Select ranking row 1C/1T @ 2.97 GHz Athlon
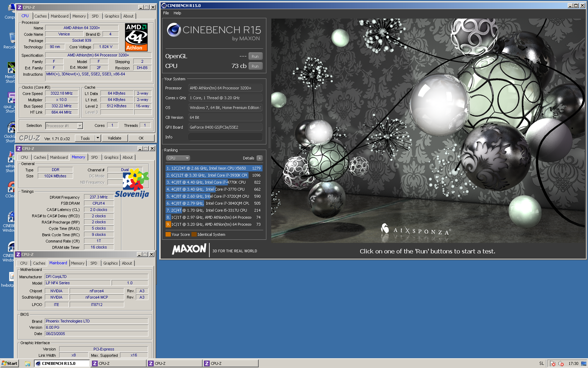The height and width of the screenshot is (368, 588). point(214,217)
